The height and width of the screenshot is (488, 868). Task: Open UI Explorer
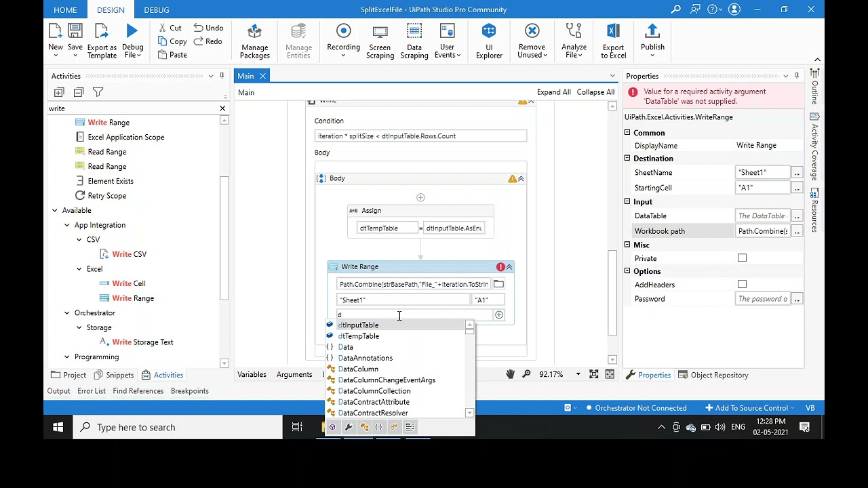coord(489,41)
